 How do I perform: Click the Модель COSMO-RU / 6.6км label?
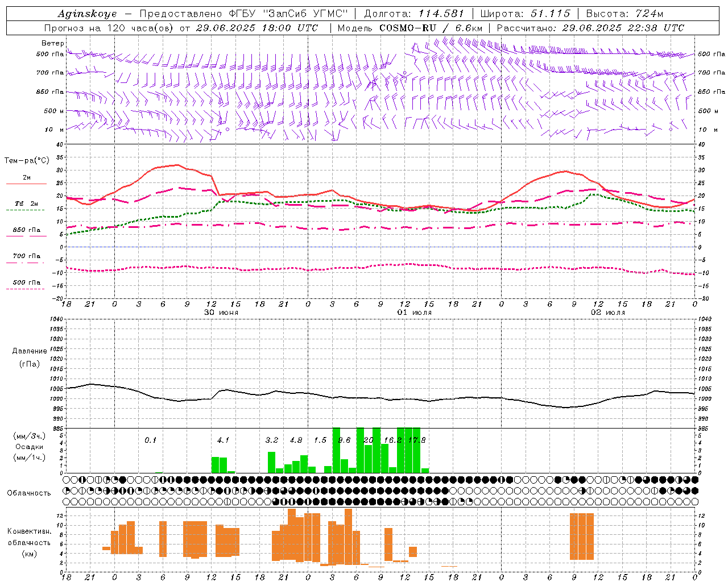coord(410,28)
